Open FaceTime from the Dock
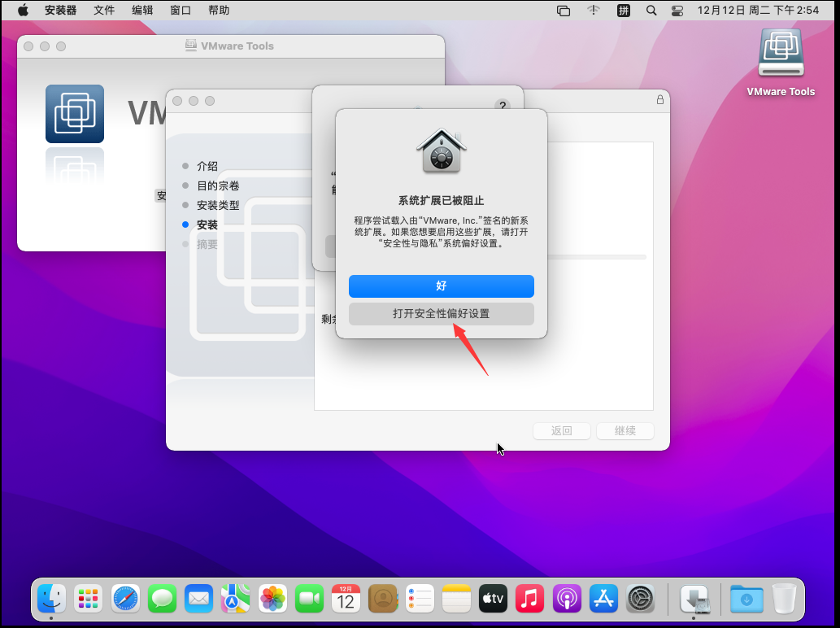Screen dimensions: 840x628 (x=309, y=598)
